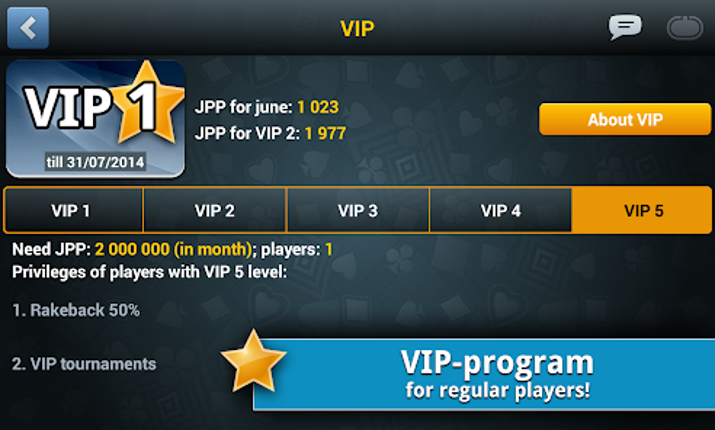Tap the gold star beside VIP-program banner

click(253, 362)
